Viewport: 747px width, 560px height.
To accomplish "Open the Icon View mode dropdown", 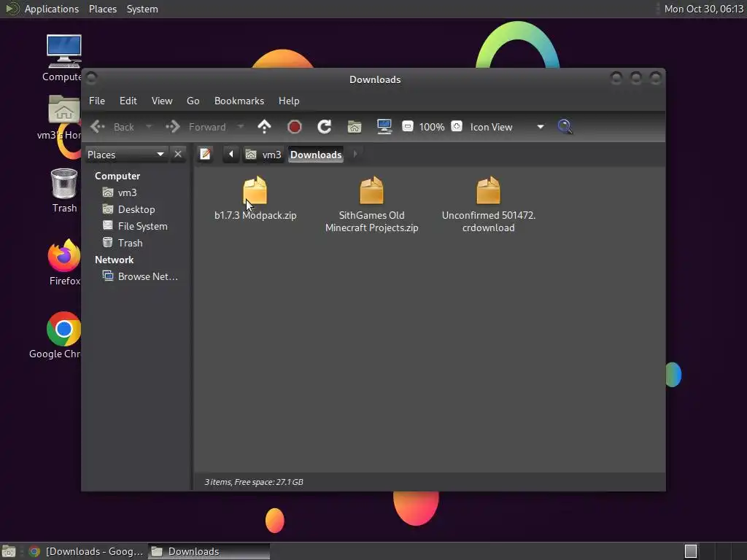I will coord(507,127).
